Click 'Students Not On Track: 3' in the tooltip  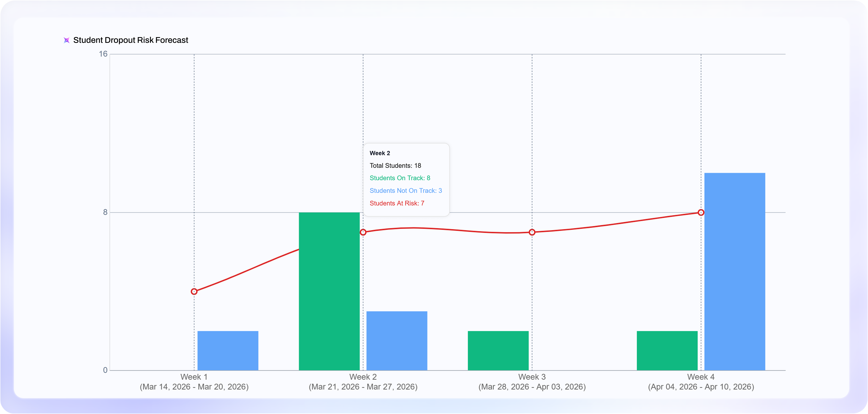406,191
